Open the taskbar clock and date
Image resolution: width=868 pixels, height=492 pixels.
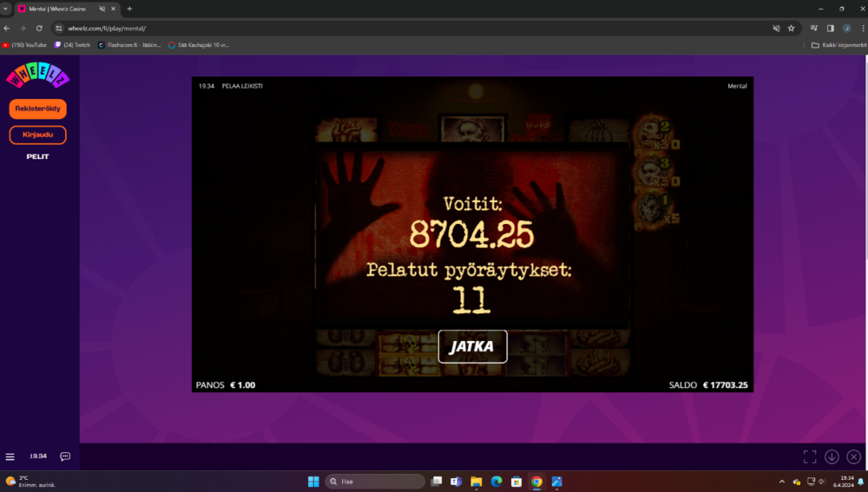pyautogui.click(x=845, y=482)
